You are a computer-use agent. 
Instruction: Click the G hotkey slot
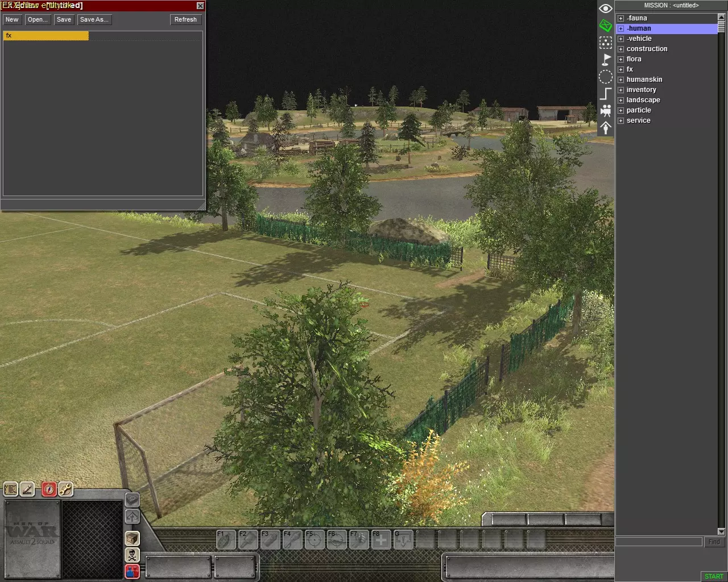pyautogui.click(x=403, y=539)
